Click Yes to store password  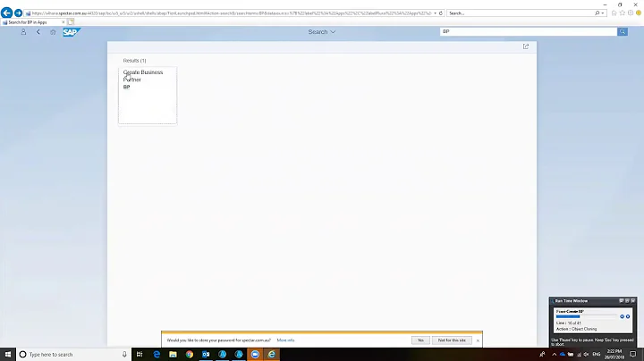point(420,340)
